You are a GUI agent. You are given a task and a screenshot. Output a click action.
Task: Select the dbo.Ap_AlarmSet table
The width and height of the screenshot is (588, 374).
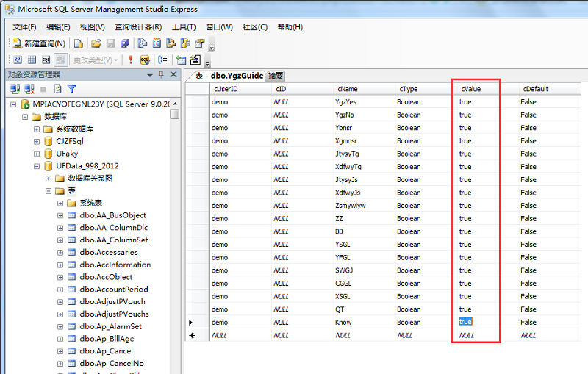(111, 326)
